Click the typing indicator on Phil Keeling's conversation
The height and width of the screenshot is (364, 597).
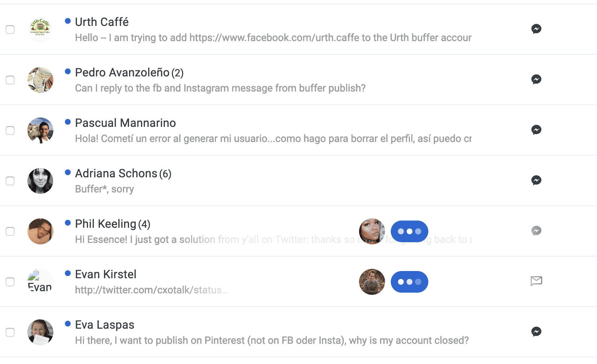click(x=409, y=231)
